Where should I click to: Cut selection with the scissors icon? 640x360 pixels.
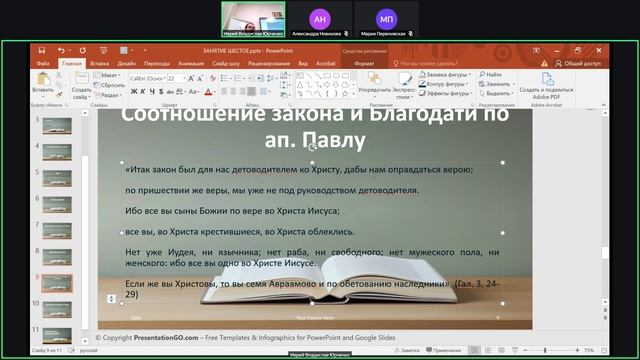[59, 75]
